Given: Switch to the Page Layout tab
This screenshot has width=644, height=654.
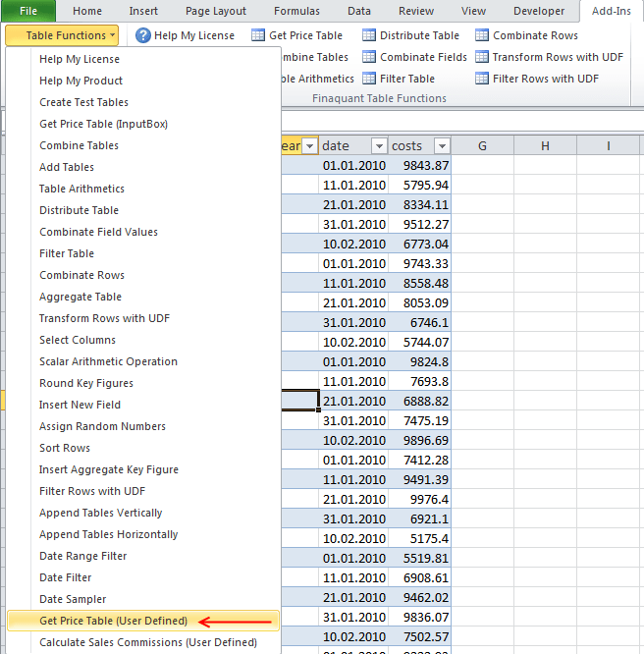Looking at the screenshot, I should [216, 11].
